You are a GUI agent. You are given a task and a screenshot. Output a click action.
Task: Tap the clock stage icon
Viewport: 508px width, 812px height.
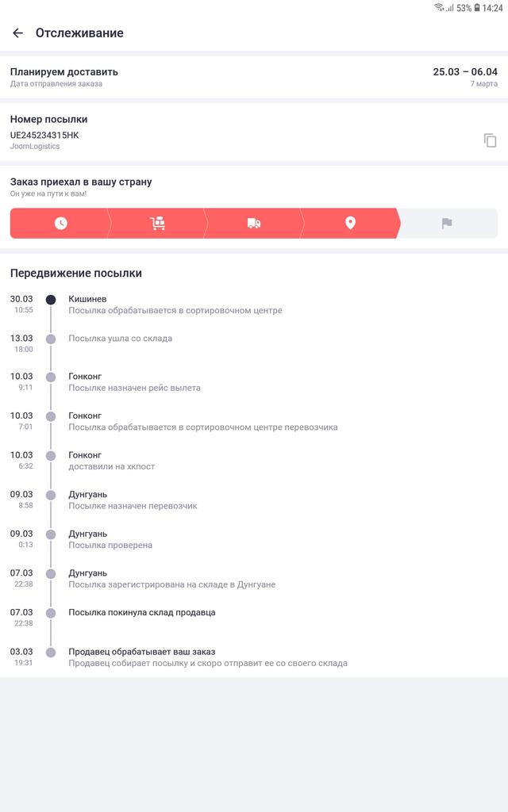tap(61, 224)
